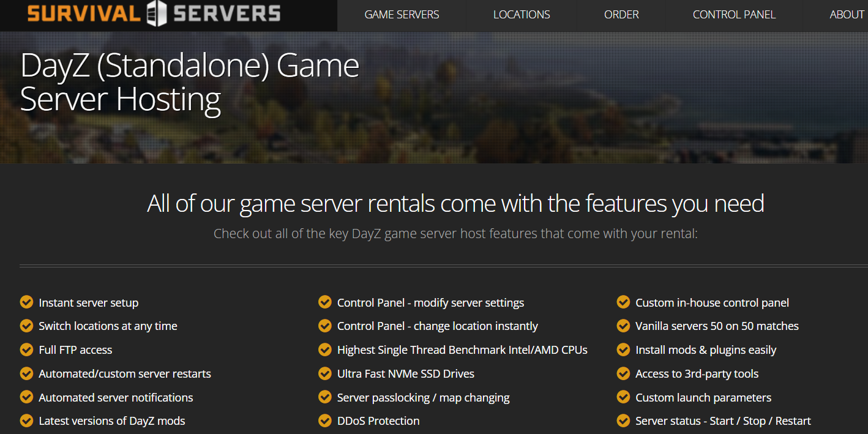Open the About menu item
The height and width of the screenshot is (434, 868).
point(847,15)
